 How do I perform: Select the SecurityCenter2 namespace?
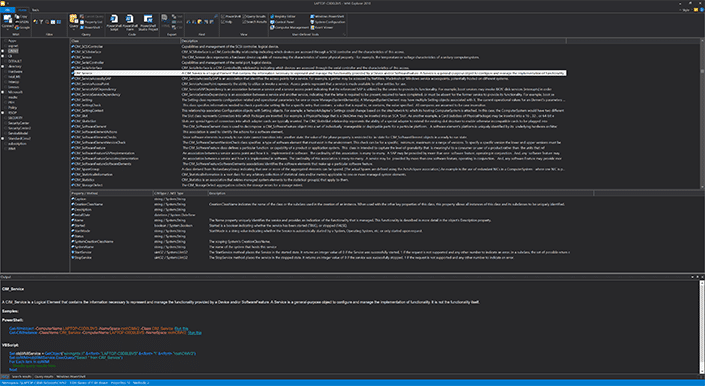coord(19,128)
